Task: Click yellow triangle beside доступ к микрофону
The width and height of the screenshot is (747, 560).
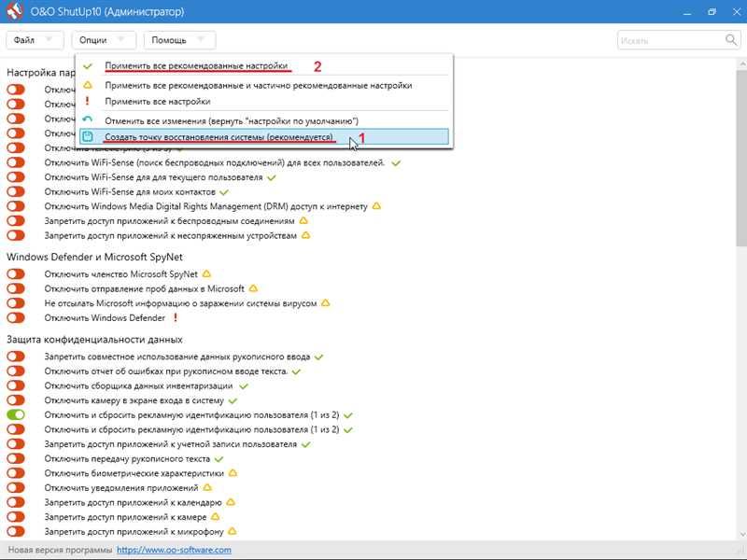Action: tap(232, 531)
